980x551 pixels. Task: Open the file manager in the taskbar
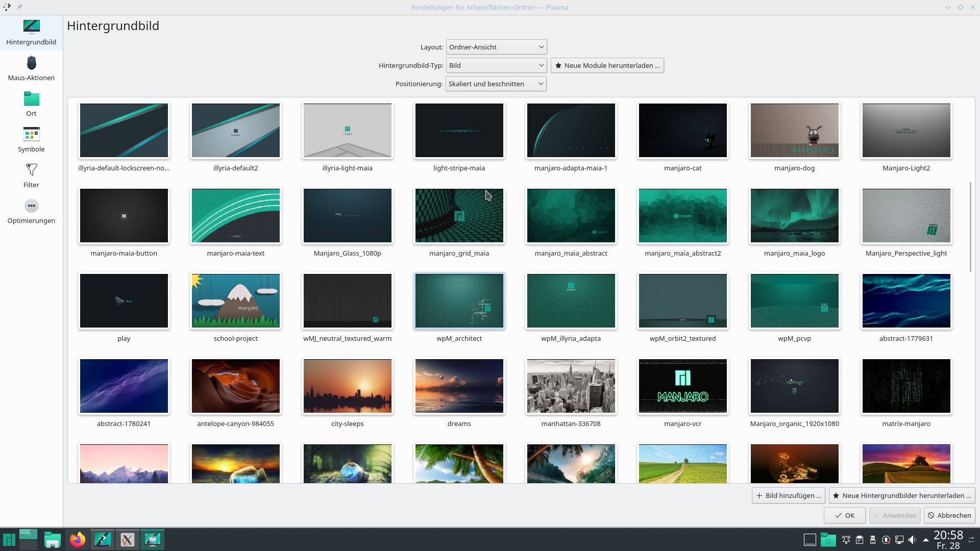pyautogui.click(x=53, y=539)
